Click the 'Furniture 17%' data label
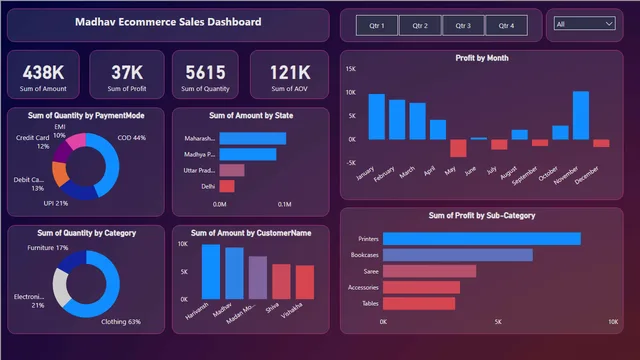The height and width of the screenshot is (360, 640). [48, 248]
